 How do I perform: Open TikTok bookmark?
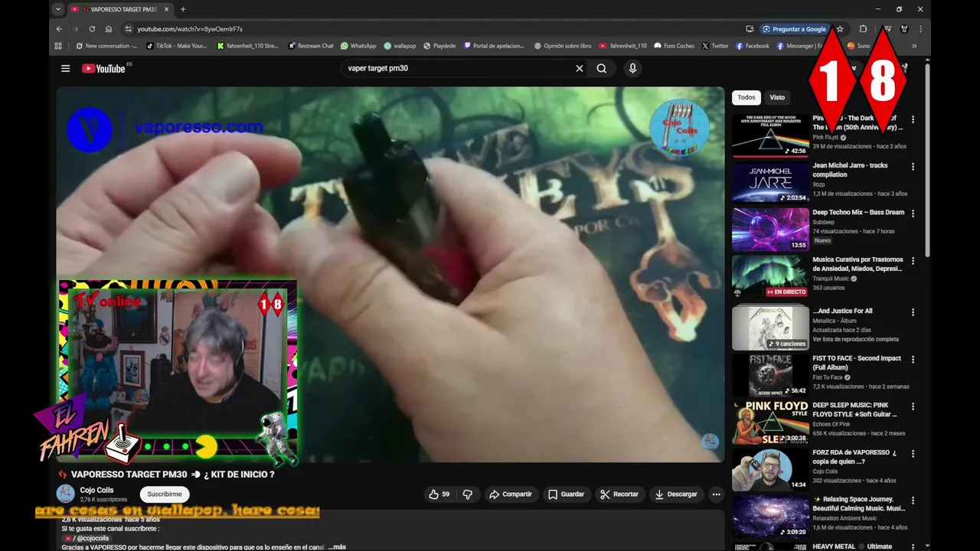[x=177, y=46]
